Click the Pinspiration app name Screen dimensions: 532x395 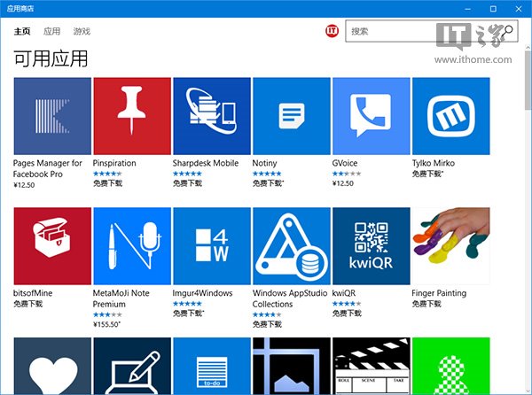(114, 163)
